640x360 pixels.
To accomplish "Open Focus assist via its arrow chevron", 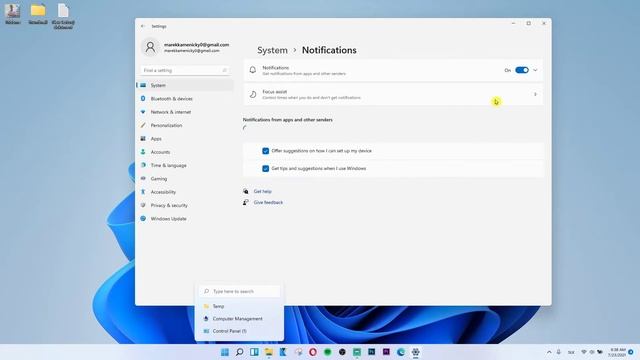I will 535,94.
